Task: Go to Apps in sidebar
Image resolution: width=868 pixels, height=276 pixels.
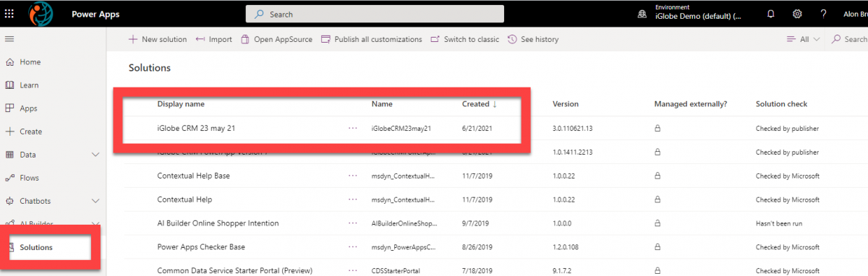Action: coord(29,108)
